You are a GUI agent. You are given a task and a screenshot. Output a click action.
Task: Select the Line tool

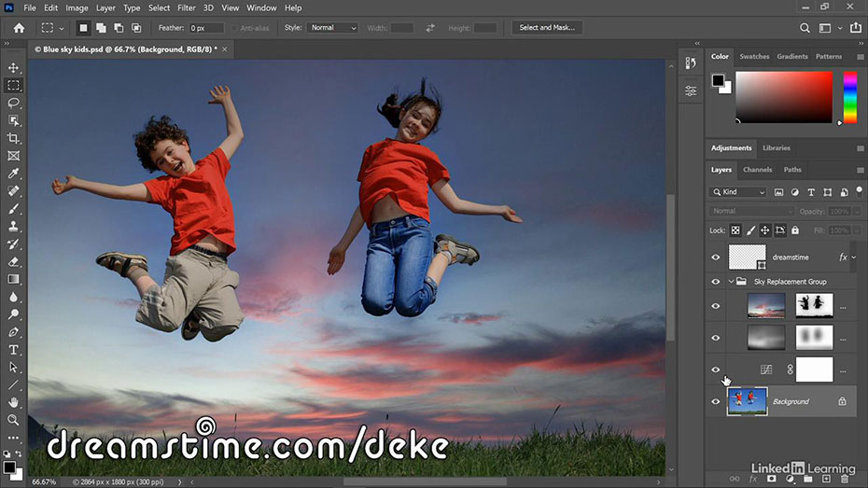pos(13,385)
